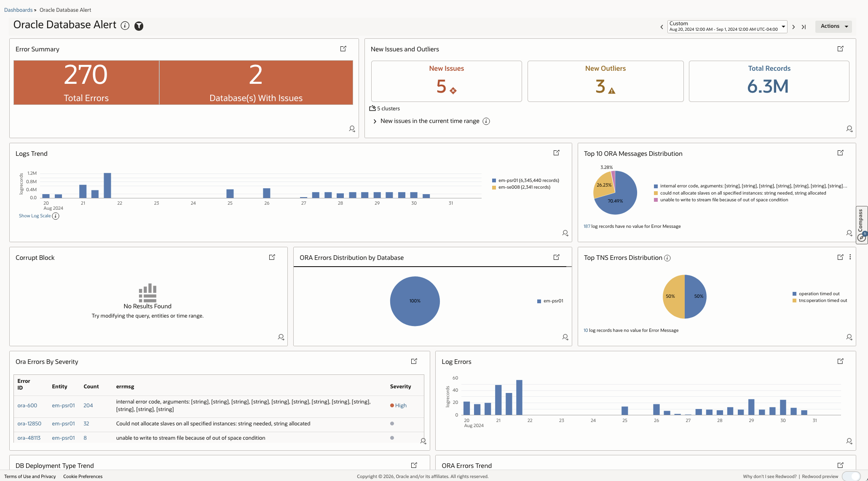Image resolution: width=868 pixels, height=481 pixels.
Task: Open the Logs Trend widget pop-out icon
Action: (556, 153)
